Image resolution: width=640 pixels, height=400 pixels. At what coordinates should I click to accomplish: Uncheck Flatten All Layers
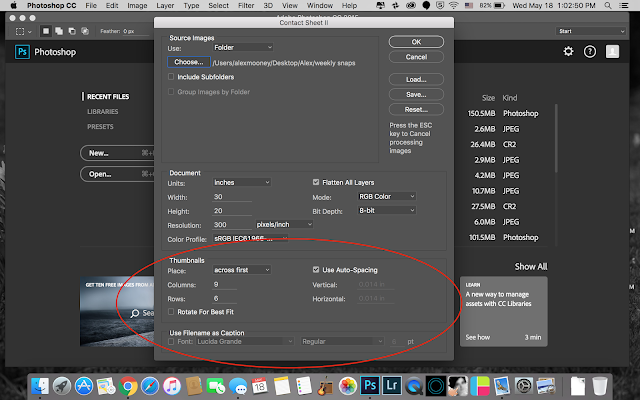pos(316,182)
